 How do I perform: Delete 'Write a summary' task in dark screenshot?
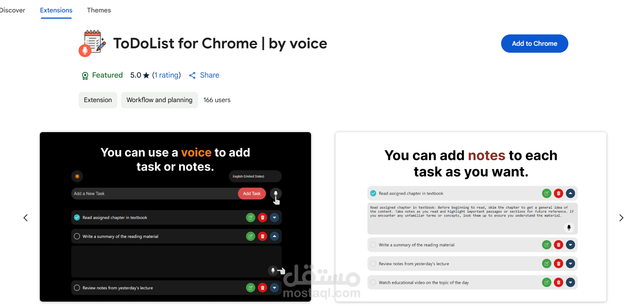click(x=262, y=236)
